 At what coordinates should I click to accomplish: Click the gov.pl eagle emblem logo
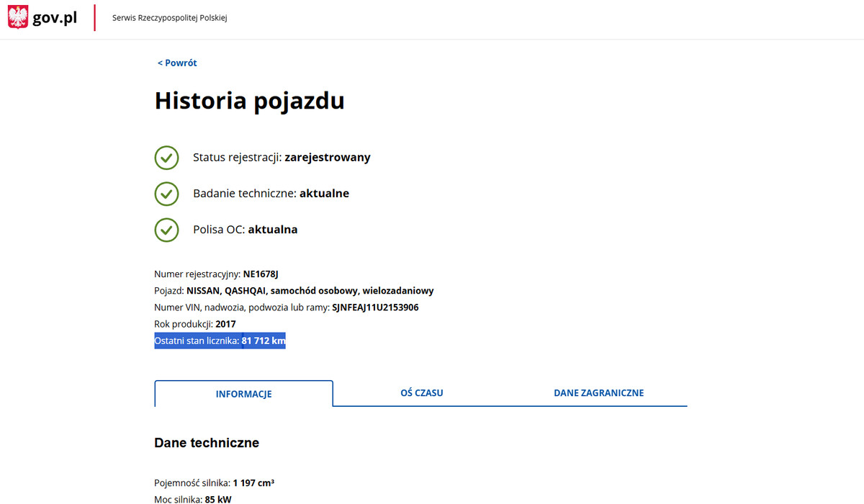[18, 17]
